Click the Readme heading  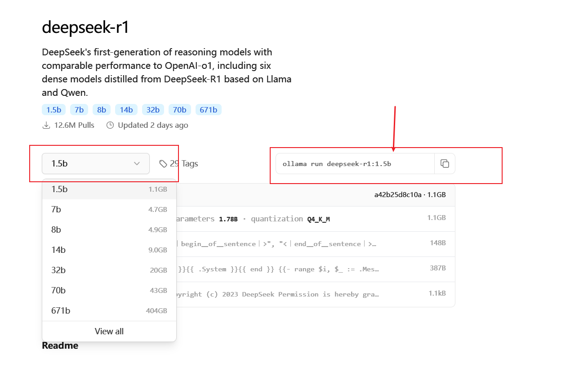pyautogui.click(x=60, y=346)
